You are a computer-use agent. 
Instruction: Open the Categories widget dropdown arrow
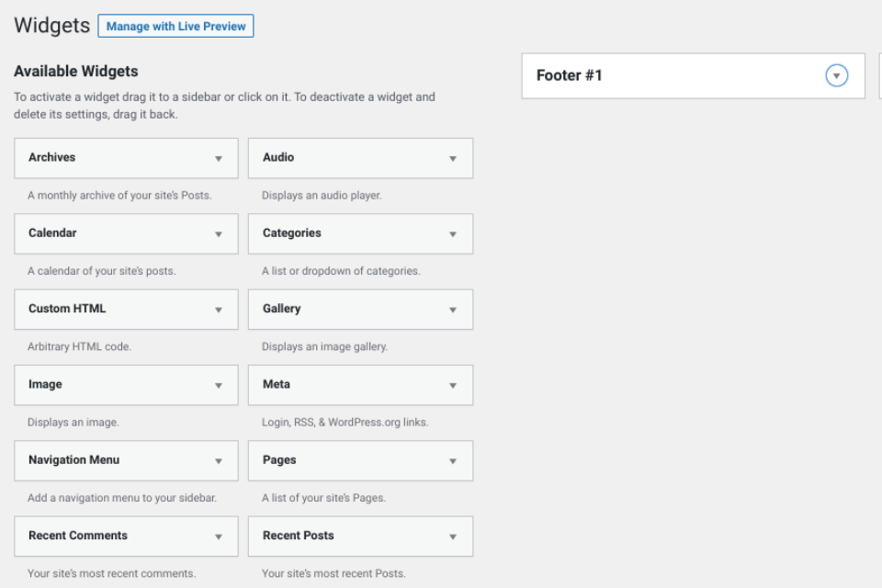453,234
